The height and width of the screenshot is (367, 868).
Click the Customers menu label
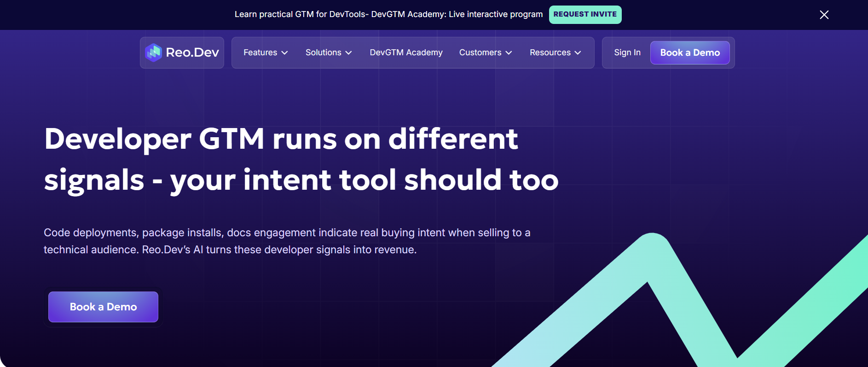[x=480, y=52]
